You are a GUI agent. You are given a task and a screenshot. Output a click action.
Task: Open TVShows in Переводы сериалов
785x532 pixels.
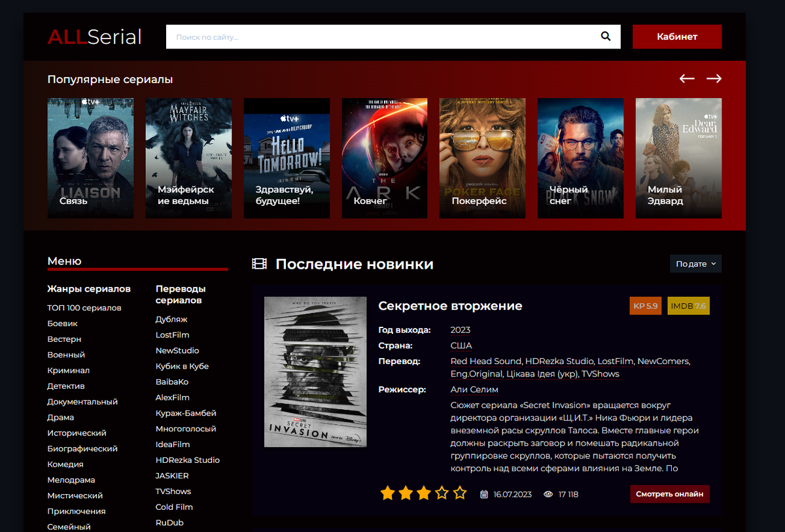tap(173, 492)
